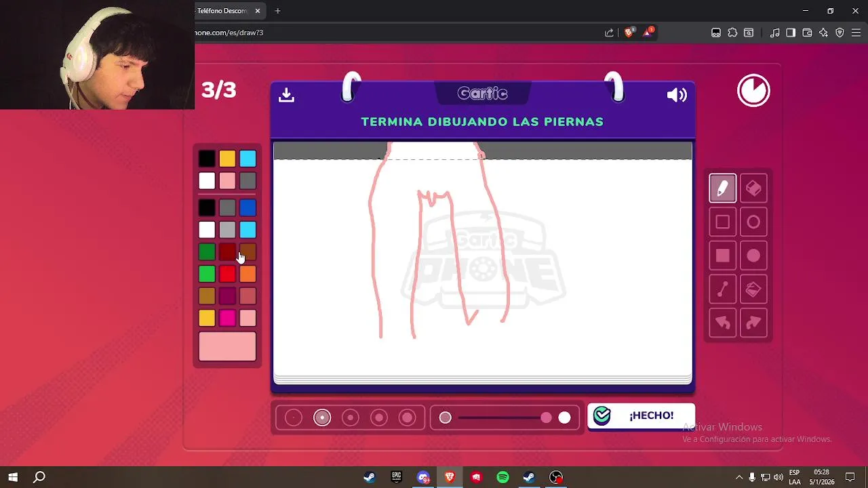Open the browser hamburger menu
868x488 pixels.
coord(856,33)
